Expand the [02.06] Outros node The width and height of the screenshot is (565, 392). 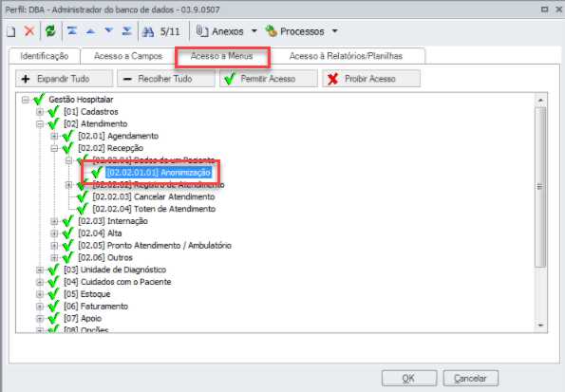pyautogui.click(x=54, y=257)
